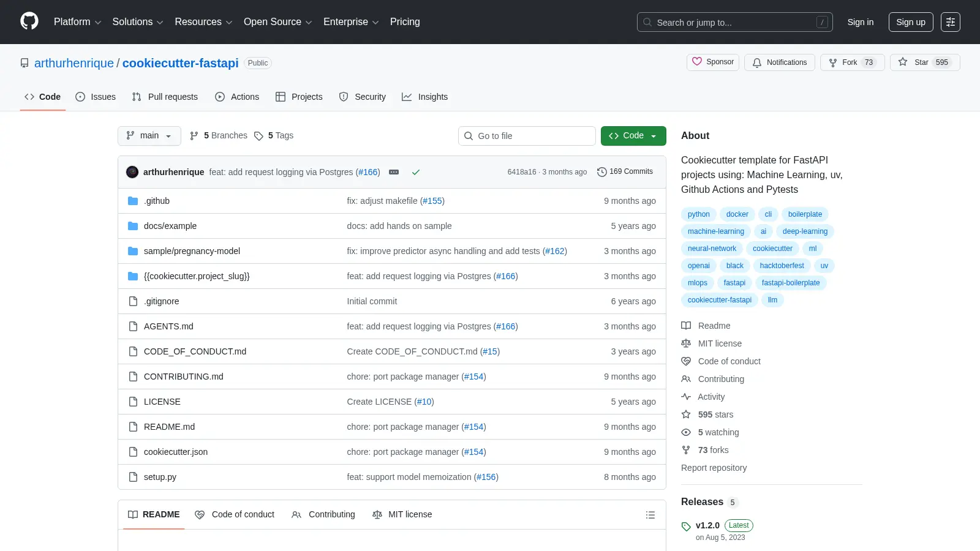Switch to the Issues tab

tap(96, 97)
